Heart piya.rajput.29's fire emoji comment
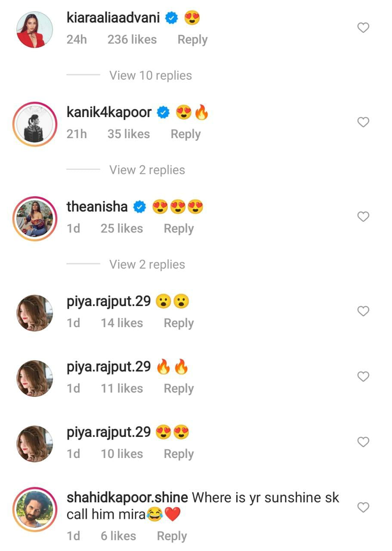 point(363,377)
